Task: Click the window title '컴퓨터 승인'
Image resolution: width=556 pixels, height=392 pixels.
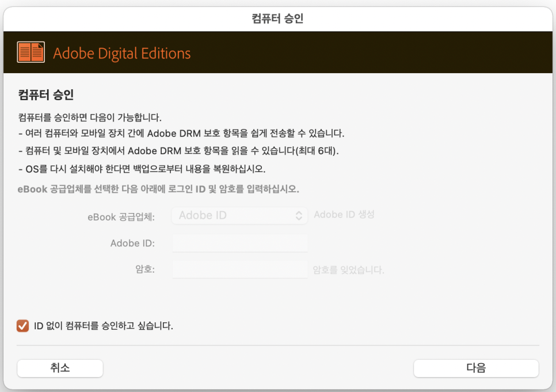Action: tap(277, 18)
